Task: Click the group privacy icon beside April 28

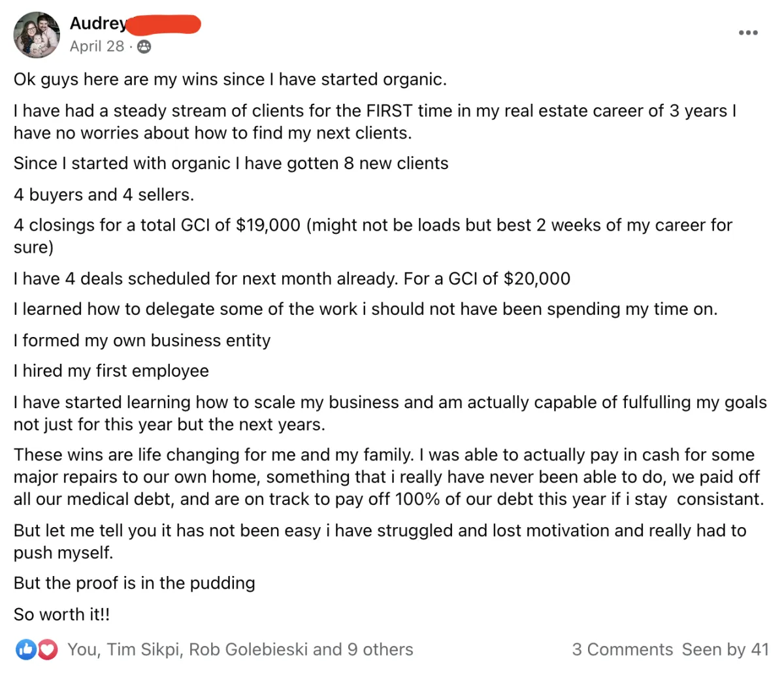Action: (x=144, y=46)
